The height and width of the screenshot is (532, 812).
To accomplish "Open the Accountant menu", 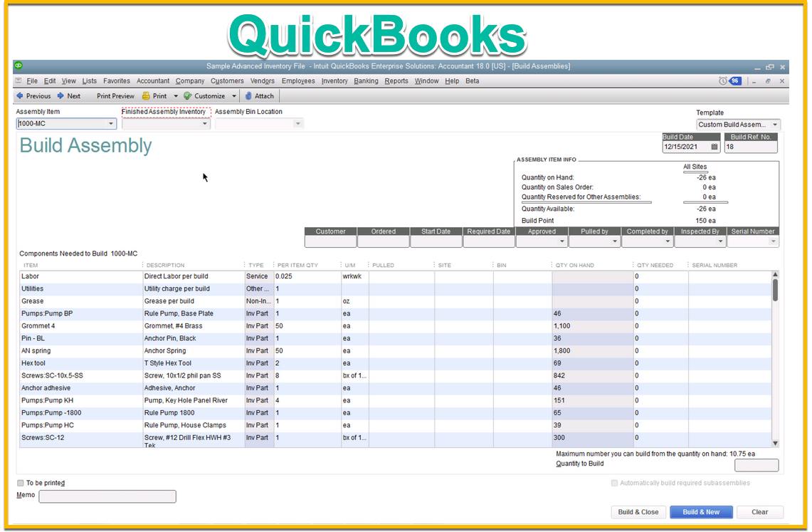I will pyautogui.click(x=153, y=80).
